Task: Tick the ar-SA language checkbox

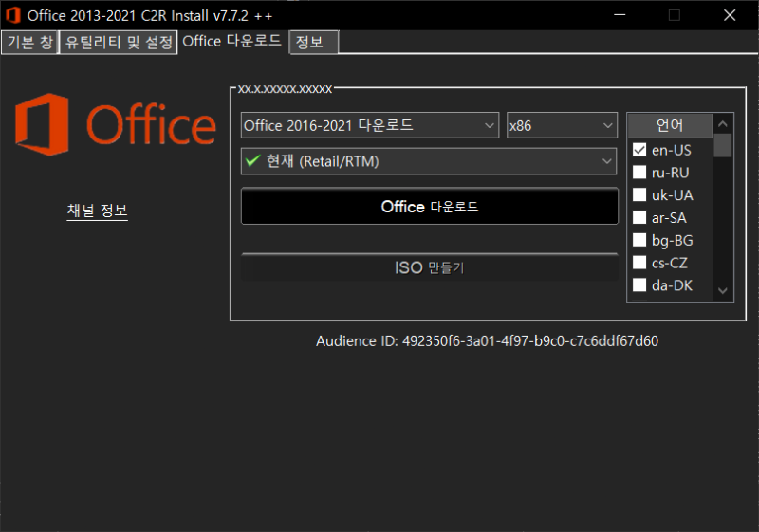Action: pyautogui.click(x=639, y=218)
